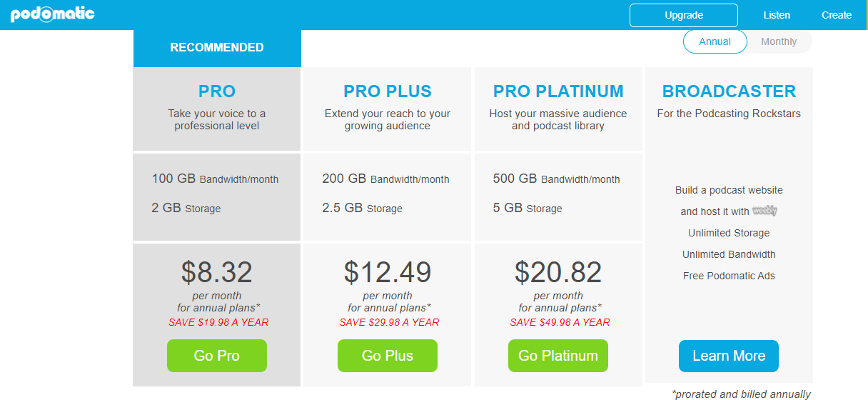Click the Go Platinum button
The height and width of the screenshot is (400, 868).
pyautogui.click(x=558, y=356)
